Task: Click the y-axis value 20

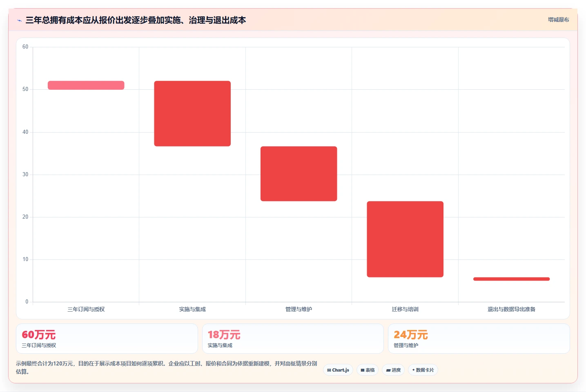Action: point(25,217)
